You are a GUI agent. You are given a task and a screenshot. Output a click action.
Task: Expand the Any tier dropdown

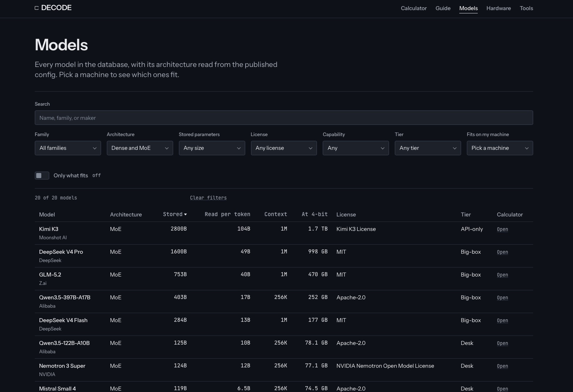coord(428,148)
